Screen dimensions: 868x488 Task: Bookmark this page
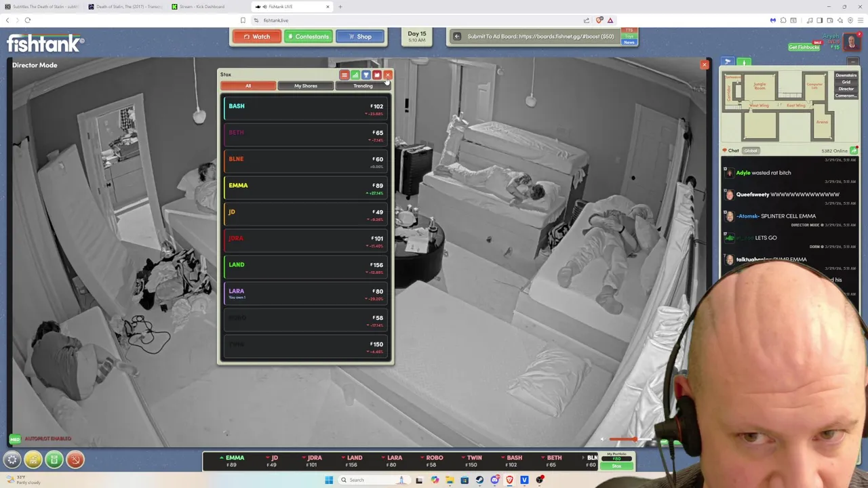[243, 20]
